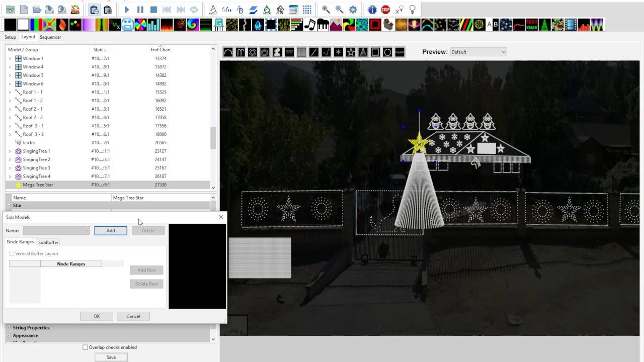Add a Single Line model
Viewport: 644px width, 362px height.
click(314, 52)
